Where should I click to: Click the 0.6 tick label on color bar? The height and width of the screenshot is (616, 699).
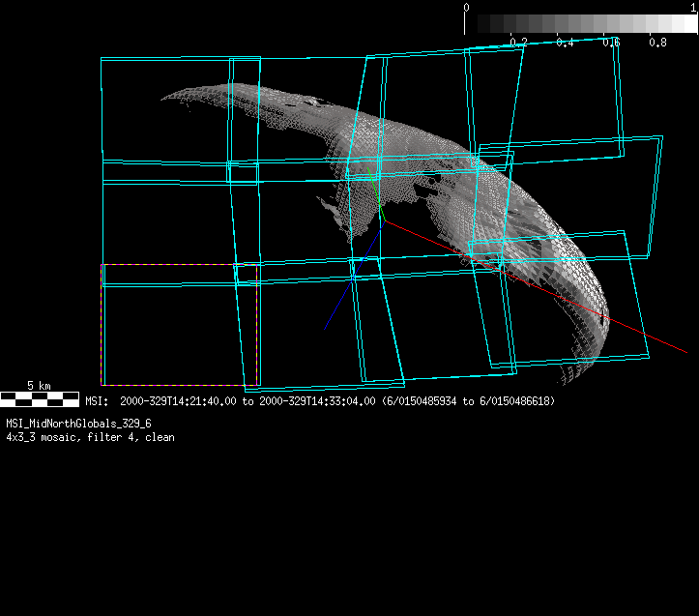click(x=611, y=43)
